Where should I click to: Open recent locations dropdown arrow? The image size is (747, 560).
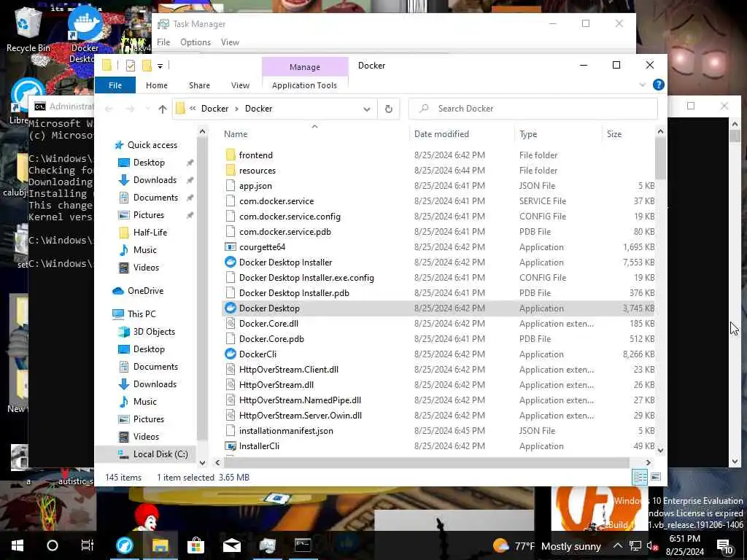click(x=147, y=109)
